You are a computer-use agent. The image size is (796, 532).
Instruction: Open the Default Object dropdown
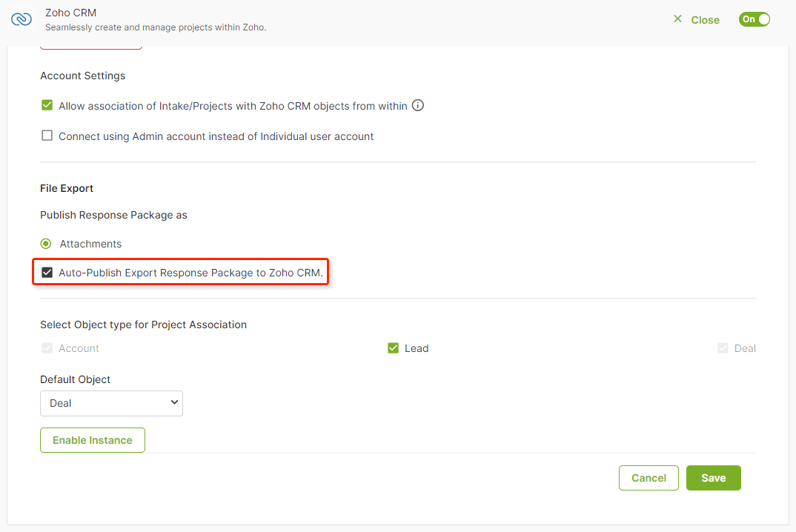111,403
